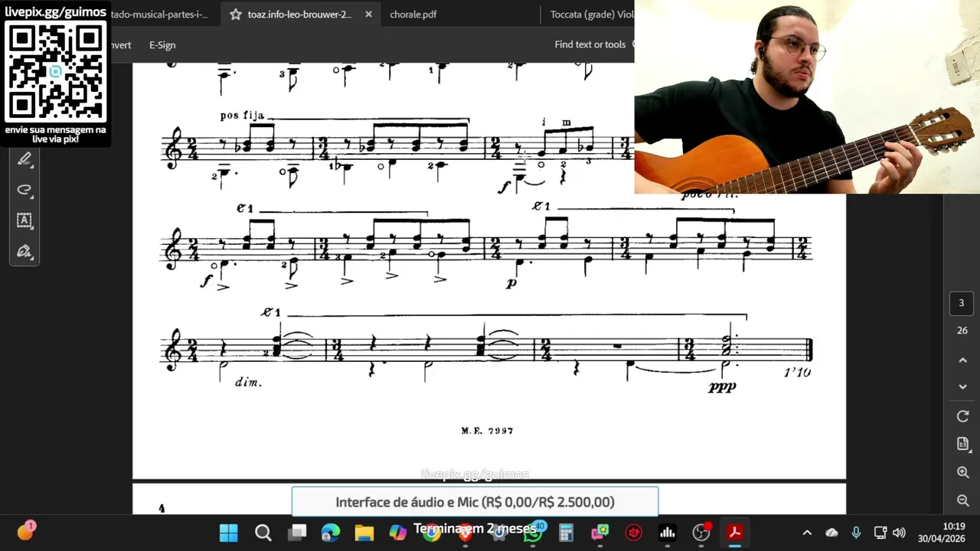Close the toaz.info-leo-brouwer tab
This screenshot has height=551, width=980.
(x=368, y=15)
